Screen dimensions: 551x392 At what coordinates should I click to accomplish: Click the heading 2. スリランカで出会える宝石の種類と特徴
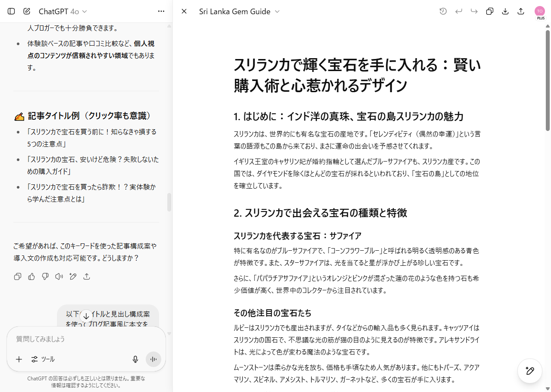pos(320,213)
